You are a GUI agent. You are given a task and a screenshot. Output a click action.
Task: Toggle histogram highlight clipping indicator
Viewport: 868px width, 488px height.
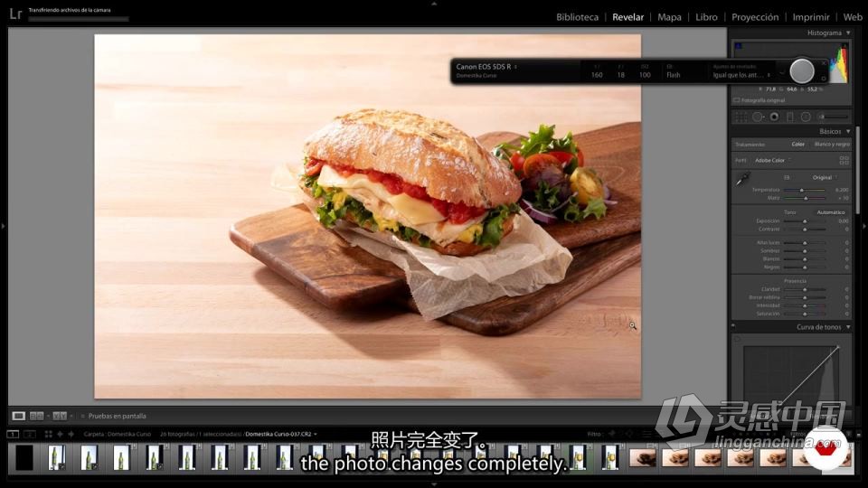point(844,46)
